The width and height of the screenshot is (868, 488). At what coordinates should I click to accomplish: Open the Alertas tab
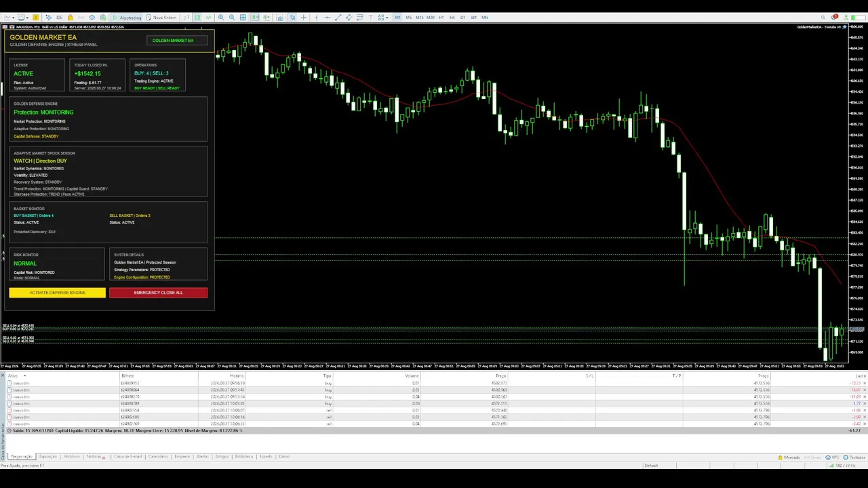[202, 457]
